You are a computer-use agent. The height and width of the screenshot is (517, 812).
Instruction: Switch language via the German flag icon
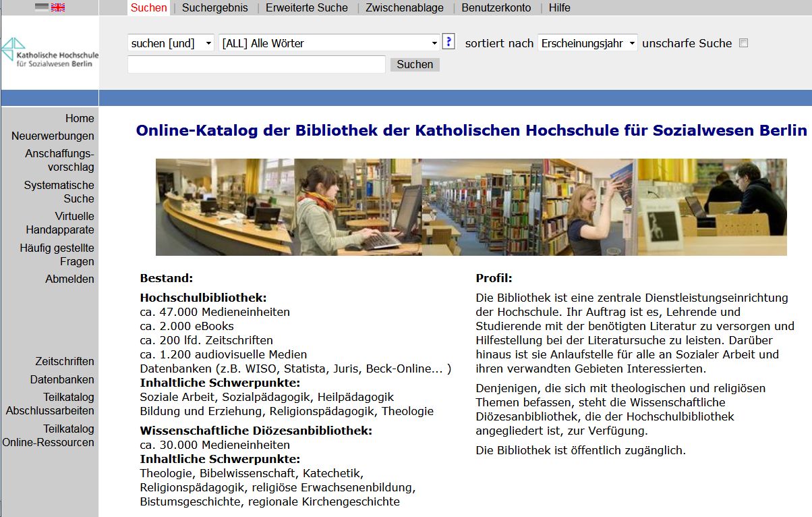click(x=42, y=7)
